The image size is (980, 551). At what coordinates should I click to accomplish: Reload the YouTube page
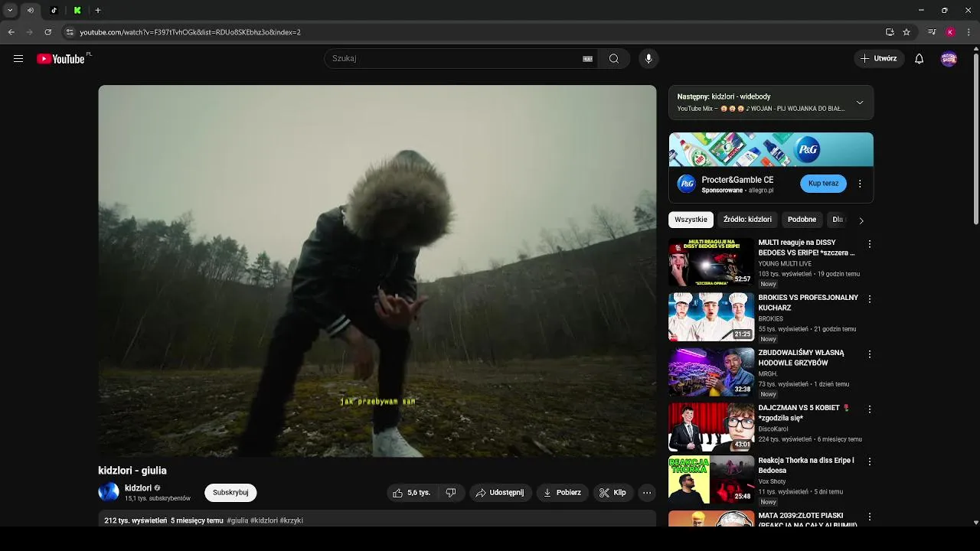point(47,32)
